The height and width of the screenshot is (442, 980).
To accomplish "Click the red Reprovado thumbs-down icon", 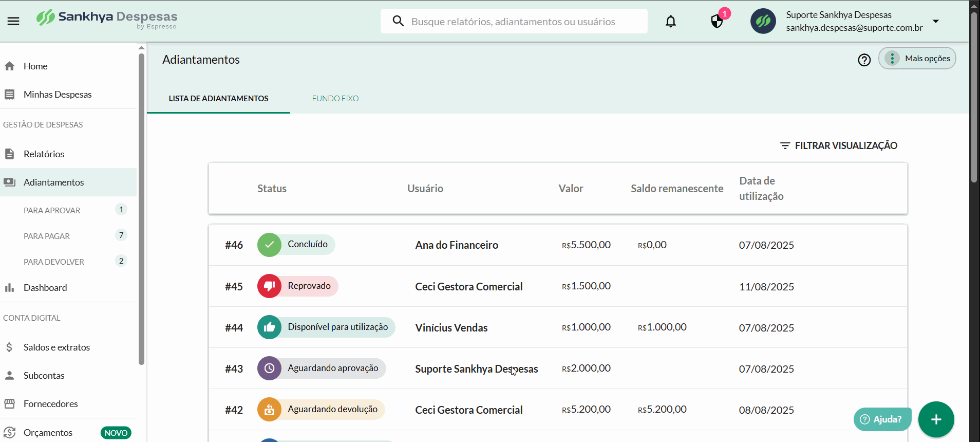I will 269,286.
